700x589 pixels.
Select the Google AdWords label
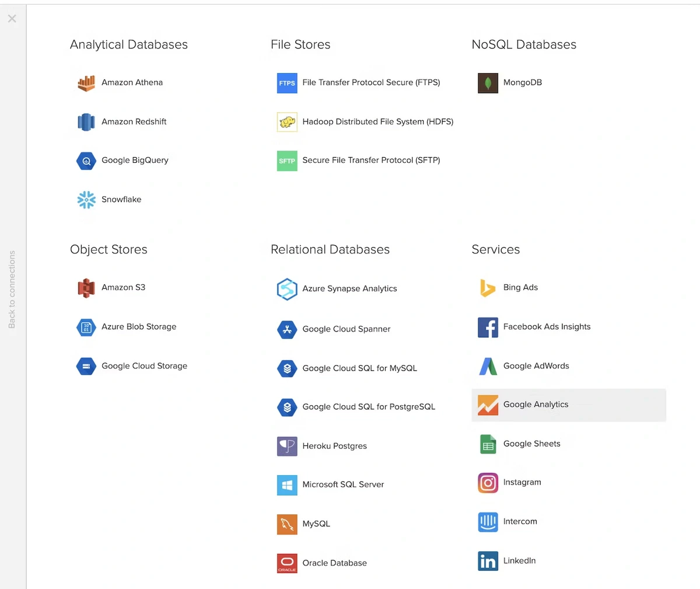click(x=536, y=366)
